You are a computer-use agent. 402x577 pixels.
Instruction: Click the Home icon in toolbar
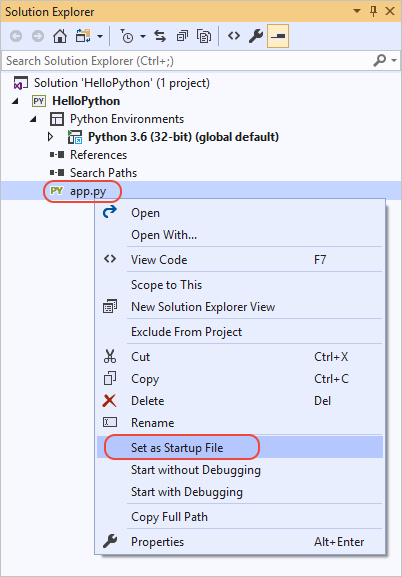pyautogui.click(x=60, y=36)
